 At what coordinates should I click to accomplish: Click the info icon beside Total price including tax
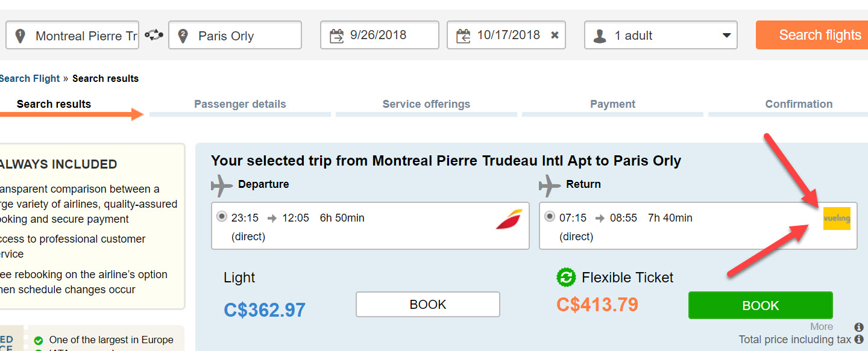tap(859, 340)
